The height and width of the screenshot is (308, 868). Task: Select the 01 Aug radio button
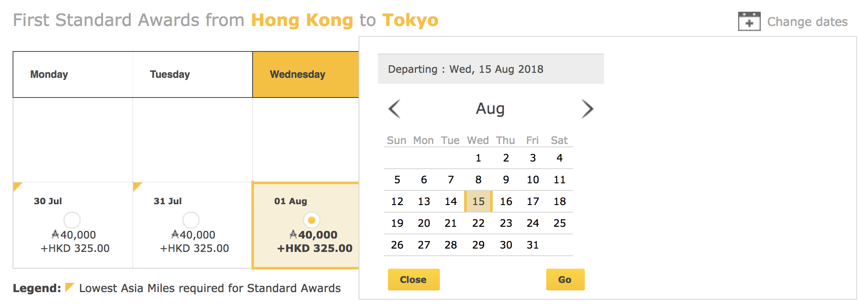coord(311,220)
